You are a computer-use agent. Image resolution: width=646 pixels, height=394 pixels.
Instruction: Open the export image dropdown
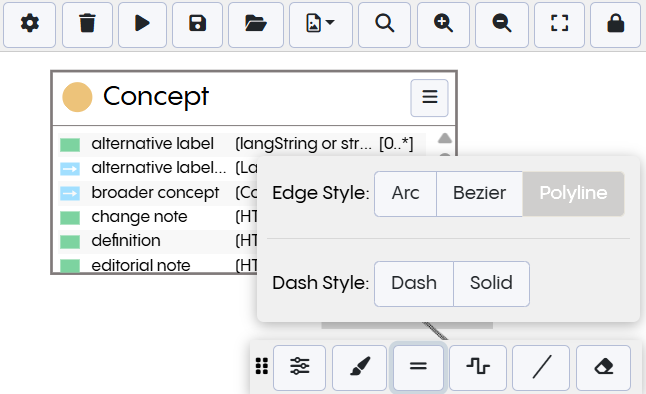[321, 25]
